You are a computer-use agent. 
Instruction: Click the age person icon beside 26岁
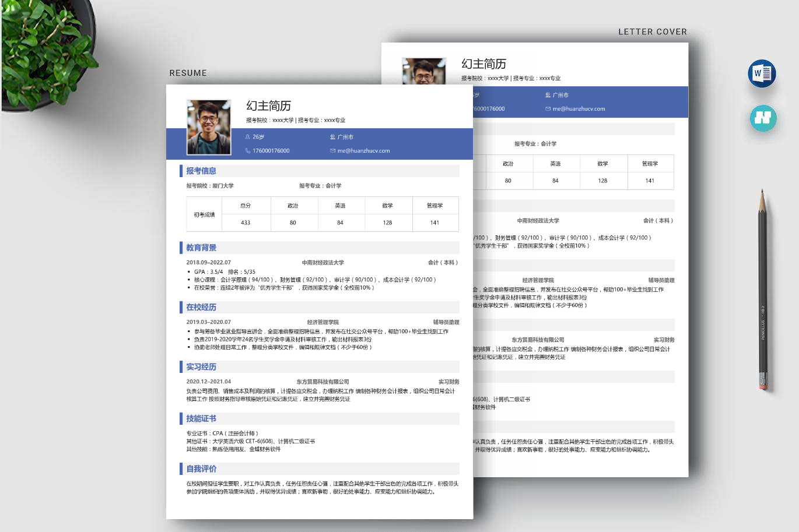coord(248,137)
